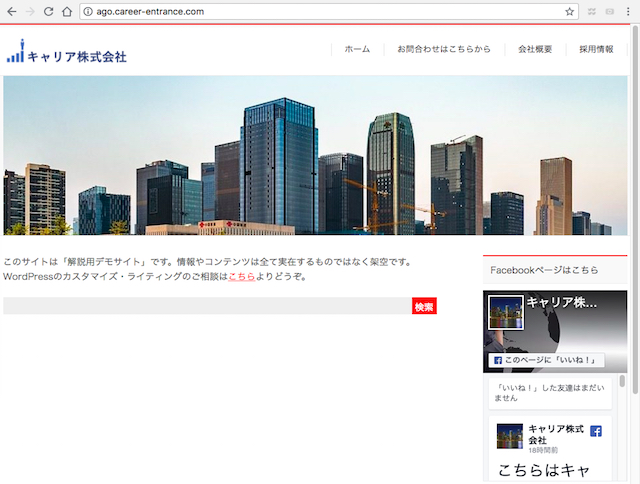Click text 「いいね！」した友達はまだいません
Screen dimensions: 640x484
coord(549,393)
